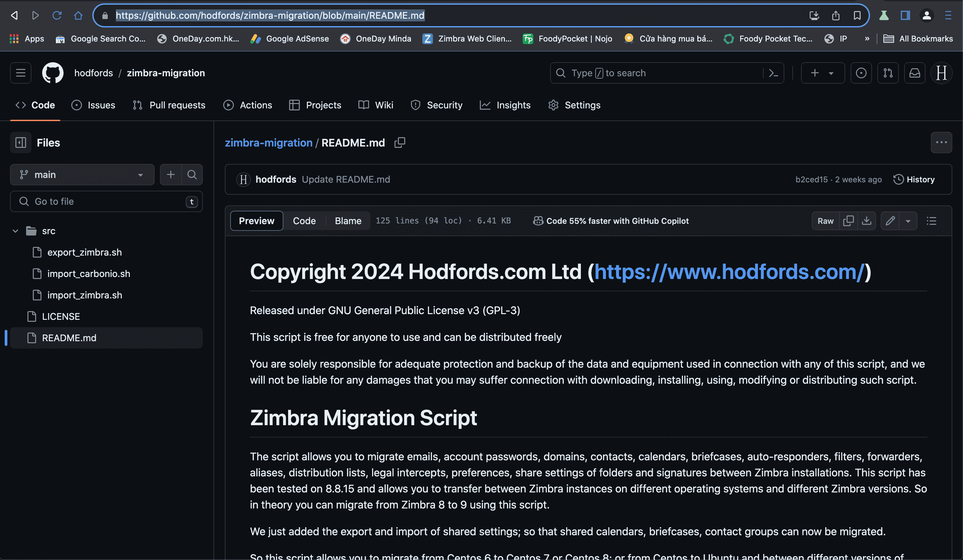Focus the Go to file input
The width and height of the screenshot is (963, 560).
106,201
